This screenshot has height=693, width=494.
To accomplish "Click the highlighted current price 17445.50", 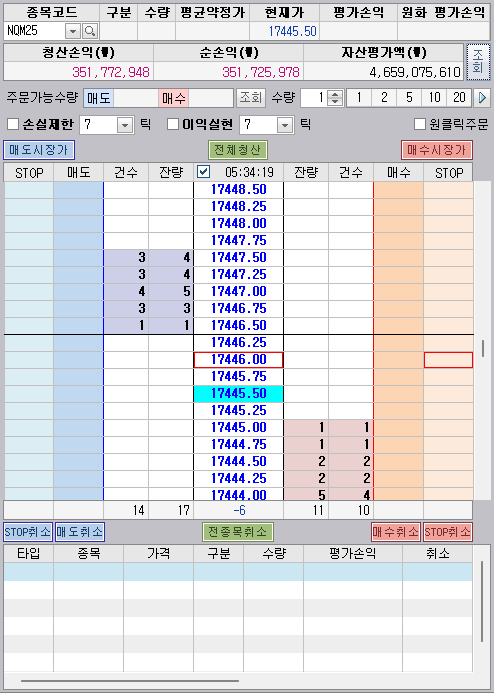I will (x=239, y=394).
